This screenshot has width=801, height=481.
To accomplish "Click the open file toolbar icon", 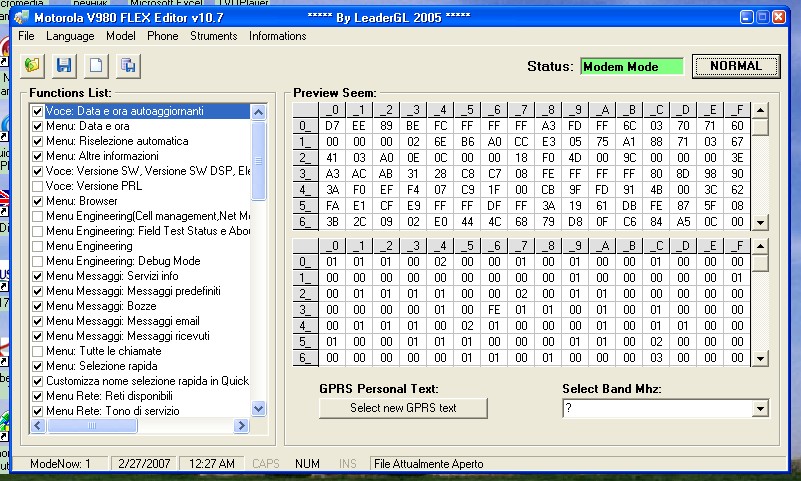I will 32,66.
